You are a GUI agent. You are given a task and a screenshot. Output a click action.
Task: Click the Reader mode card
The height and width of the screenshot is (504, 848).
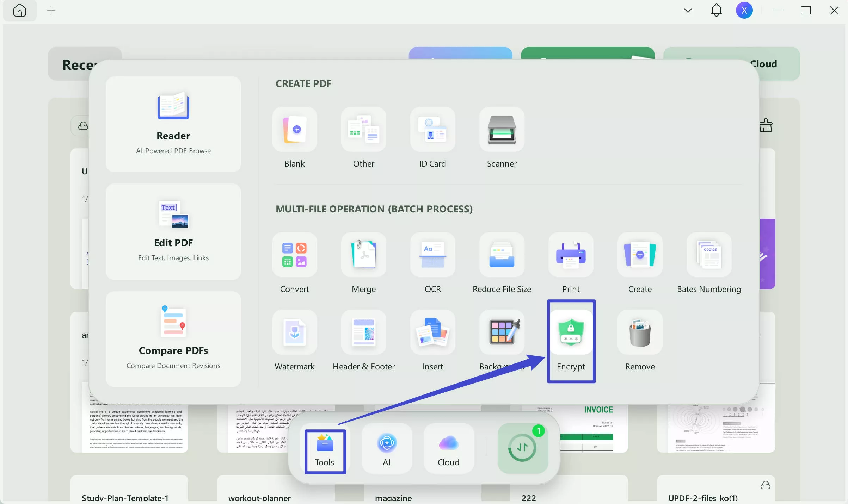pyautogui.click(x=173, y=124)
